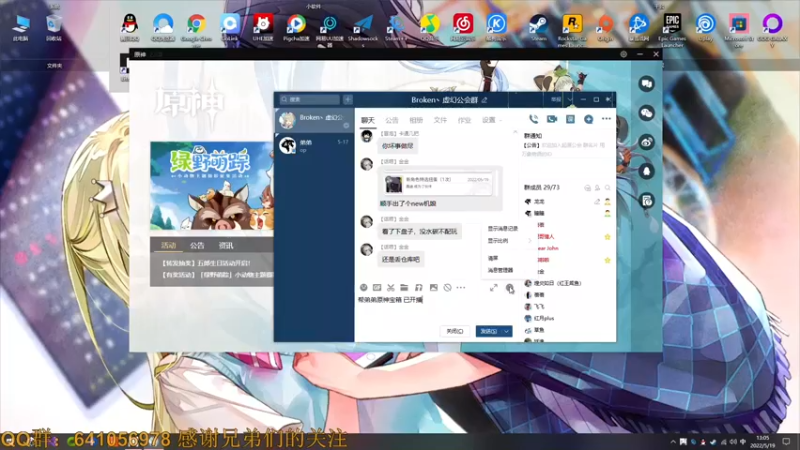Switch to 活动 tab in Genshin launcher
The height and width of the screenshot is (450, 800).
[x=168, y=245]
